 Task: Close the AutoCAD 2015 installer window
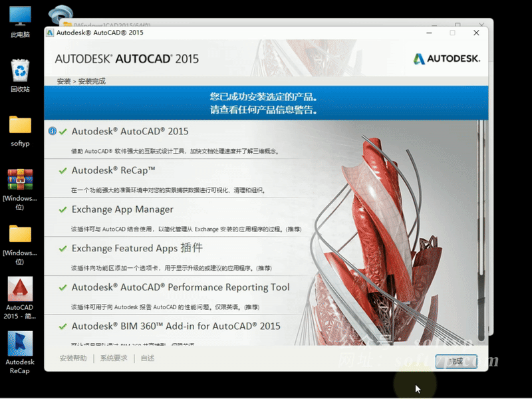point(476,33)
